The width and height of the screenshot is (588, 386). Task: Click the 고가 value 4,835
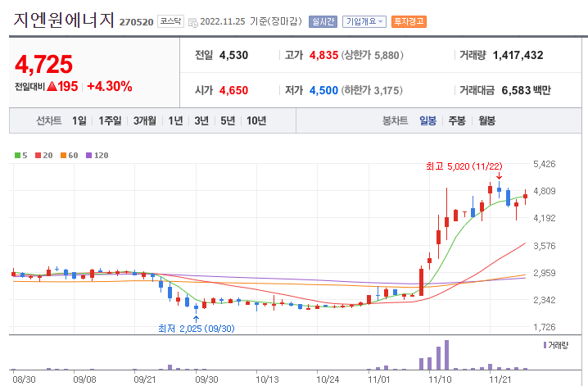[324, 55]
